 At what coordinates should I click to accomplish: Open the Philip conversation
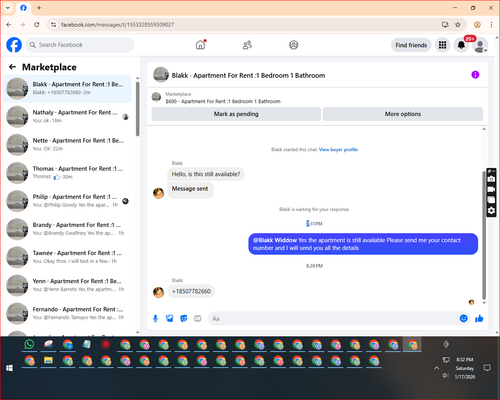[67, 201]
